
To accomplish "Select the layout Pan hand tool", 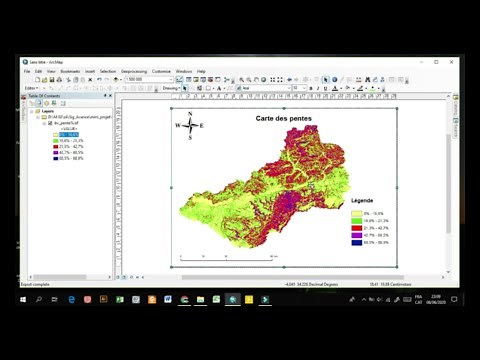I will [x=256, y=80].
